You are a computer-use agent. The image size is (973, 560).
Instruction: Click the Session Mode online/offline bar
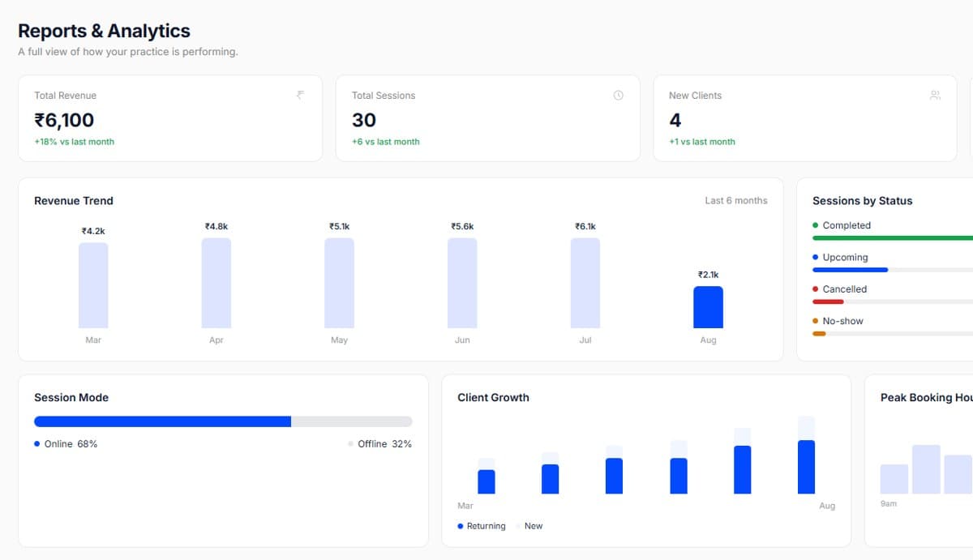point(223,421)
